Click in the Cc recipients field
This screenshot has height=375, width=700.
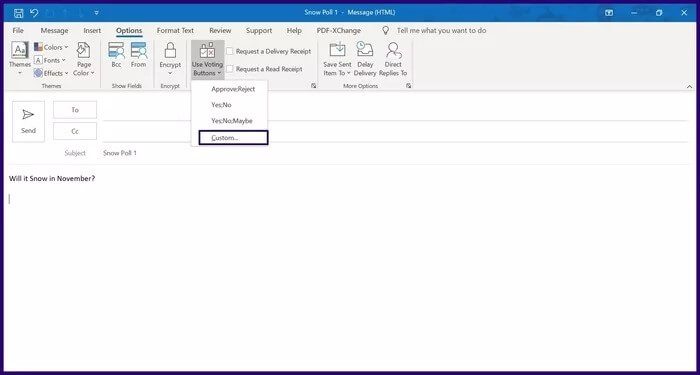[x=395, y=132]
